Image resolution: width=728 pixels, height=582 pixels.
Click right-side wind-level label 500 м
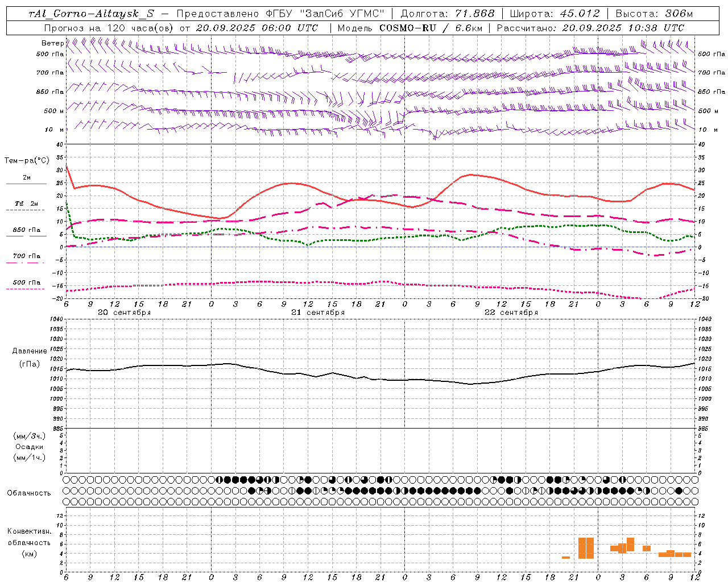pyautogui.click(x=708, y=111)
